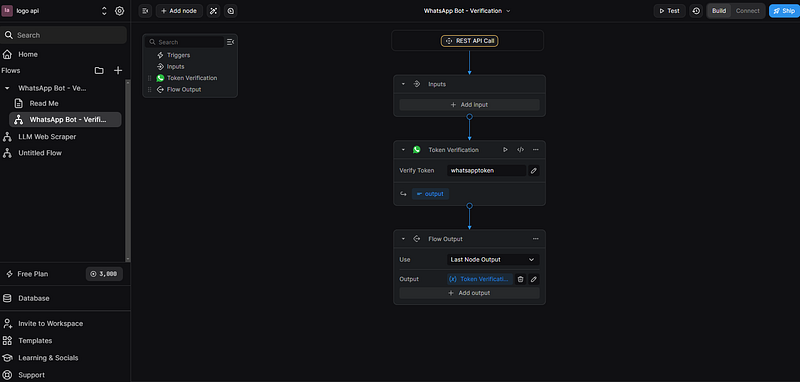Switch to Build mode
The height and width of the screenshot is (382, 800).
(719, 11)
